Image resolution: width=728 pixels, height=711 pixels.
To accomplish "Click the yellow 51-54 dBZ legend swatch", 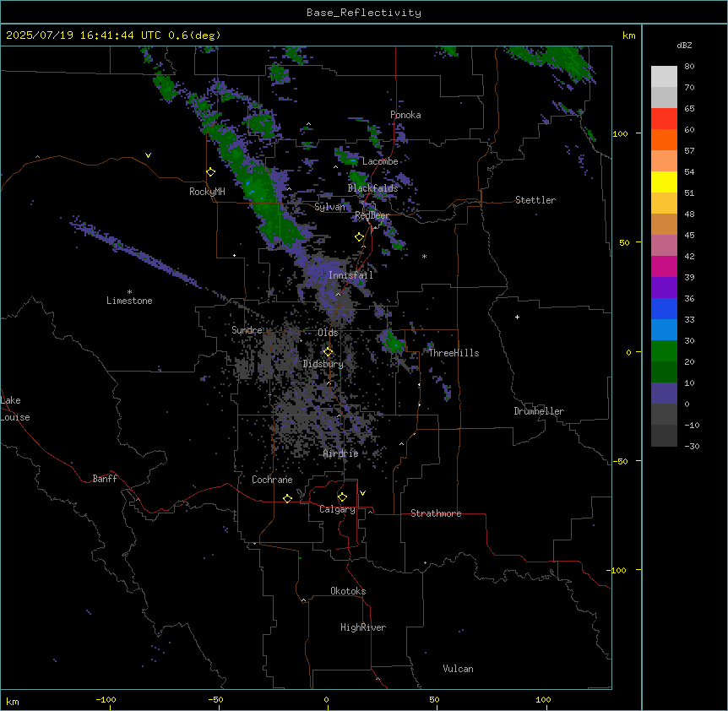I will 664,182.
